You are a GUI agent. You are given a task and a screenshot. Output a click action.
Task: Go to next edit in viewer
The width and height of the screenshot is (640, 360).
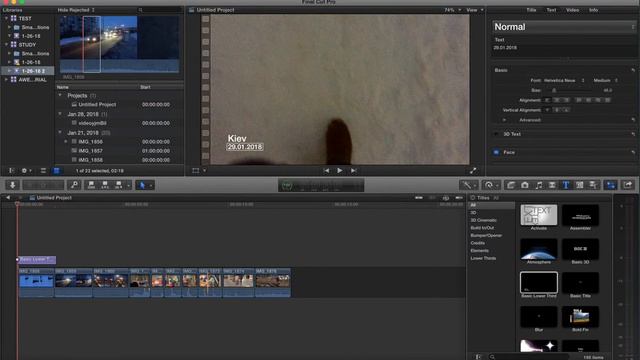coord(353,171)
